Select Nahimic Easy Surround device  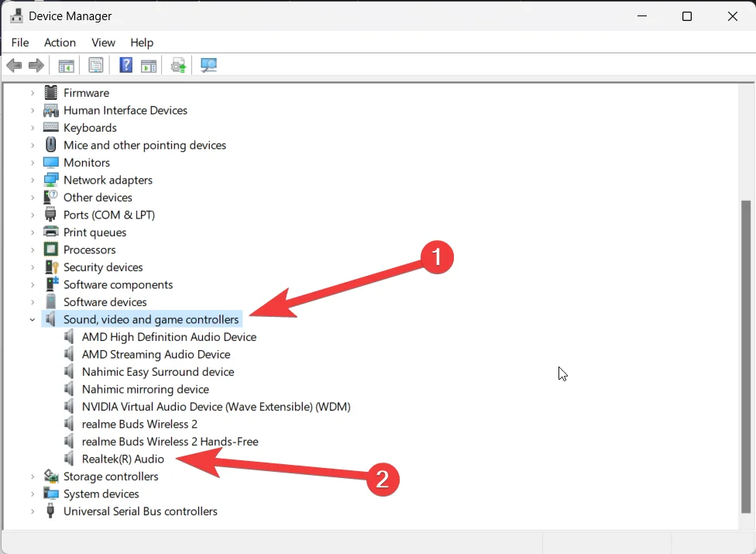point(158,372)
